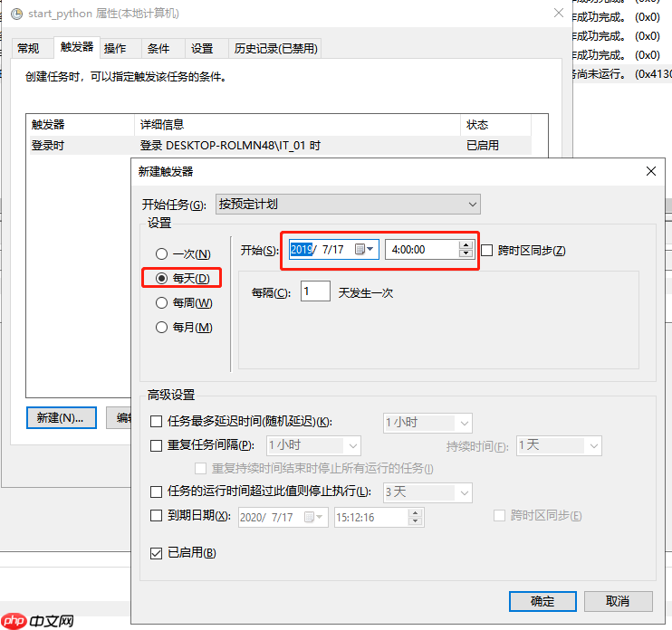Viewport: 672px width, 630px height.
Task: Enable 到期日期(X) checkbox
Action: tap(156, 515)
